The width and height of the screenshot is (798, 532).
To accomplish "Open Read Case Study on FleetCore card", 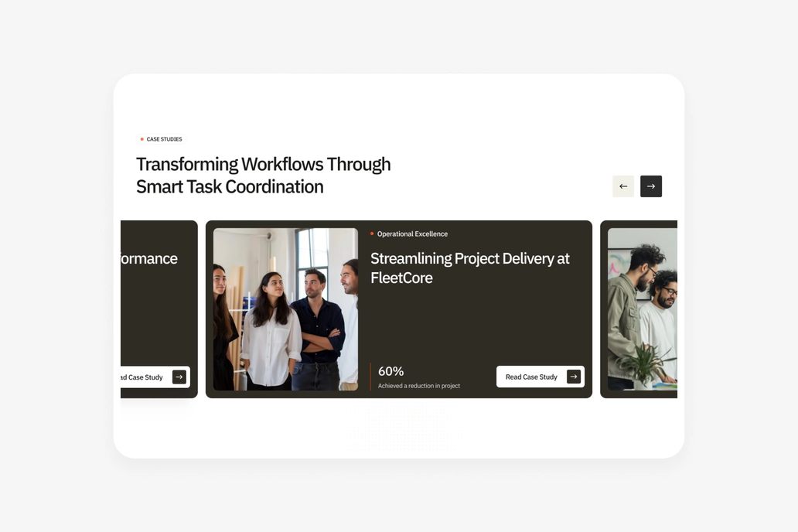I will (541, 377).
